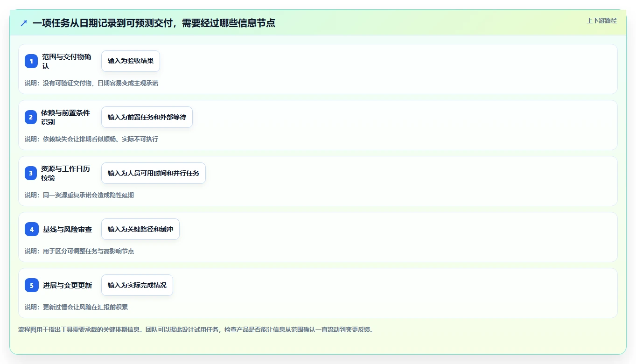Click the 输入为人员可用时间和并行任务 chip
Image resolution: width=636 pixels, height=364 pixels.
(x=154, y=173)
